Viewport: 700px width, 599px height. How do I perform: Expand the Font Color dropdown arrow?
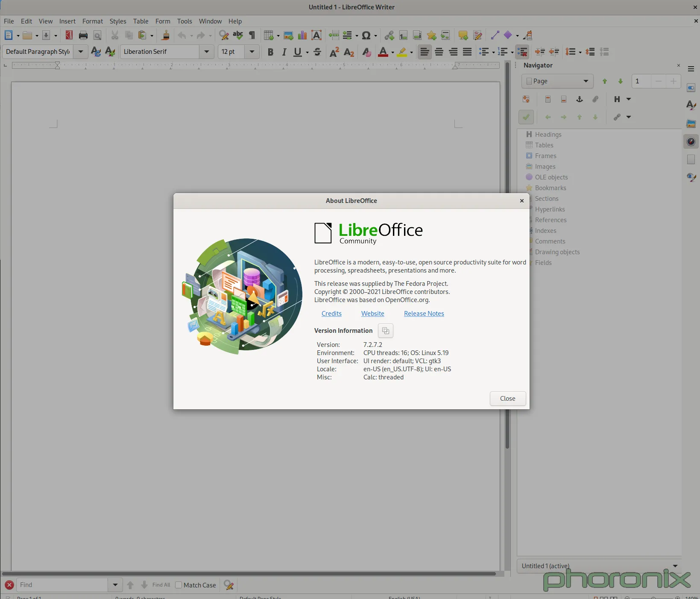(392, 53)
